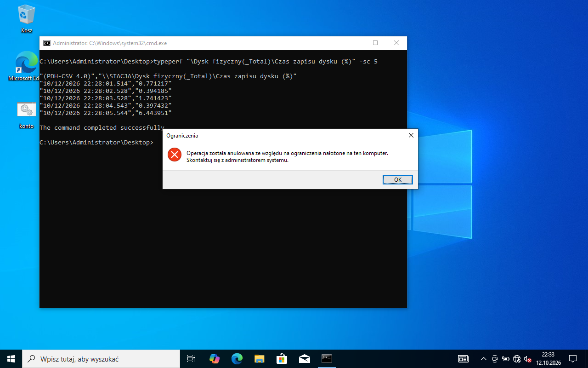Click the Meet Now tray icon
The height and width of the screenshot is (368, 588).
495,359
